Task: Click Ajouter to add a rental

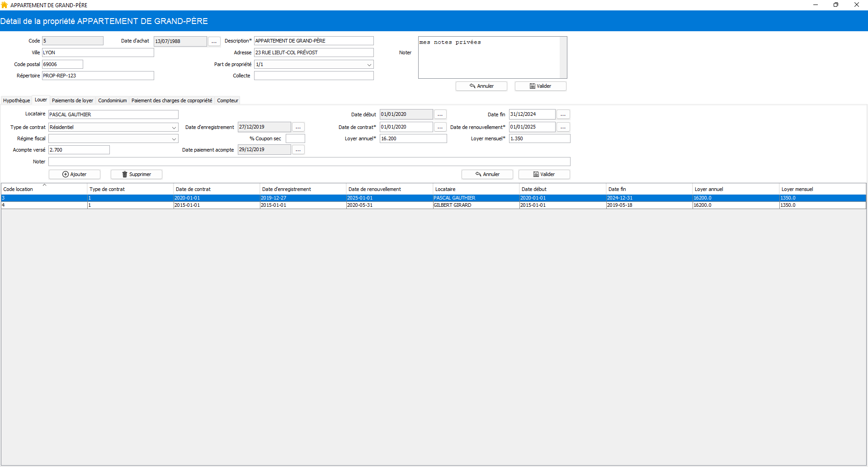Action: 75,174
